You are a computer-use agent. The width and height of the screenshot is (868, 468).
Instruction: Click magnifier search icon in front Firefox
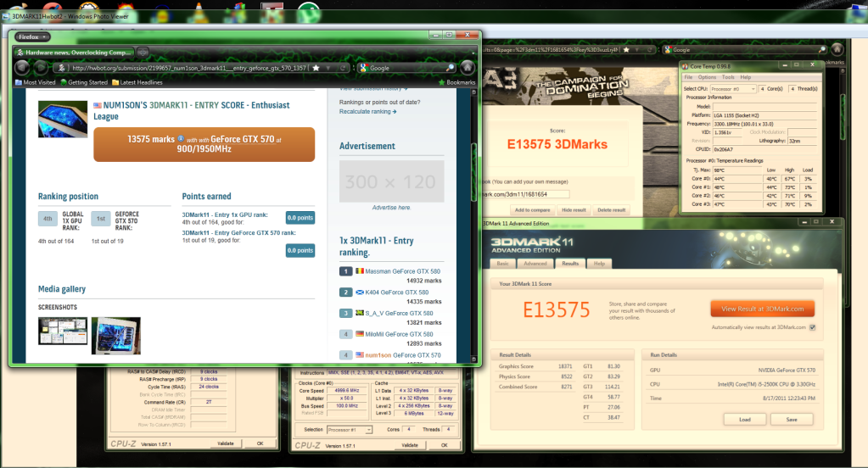(x=451, y=68)
